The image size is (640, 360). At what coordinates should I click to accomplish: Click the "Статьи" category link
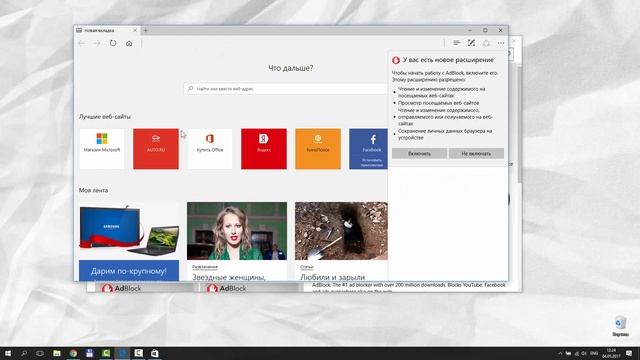click(x=307, y=267)
